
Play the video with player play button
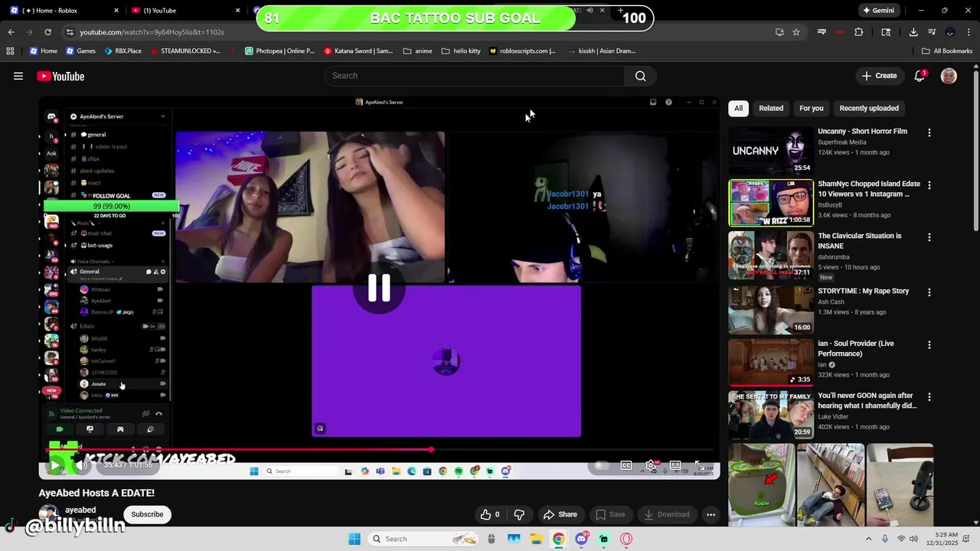(x=55, y=465)
